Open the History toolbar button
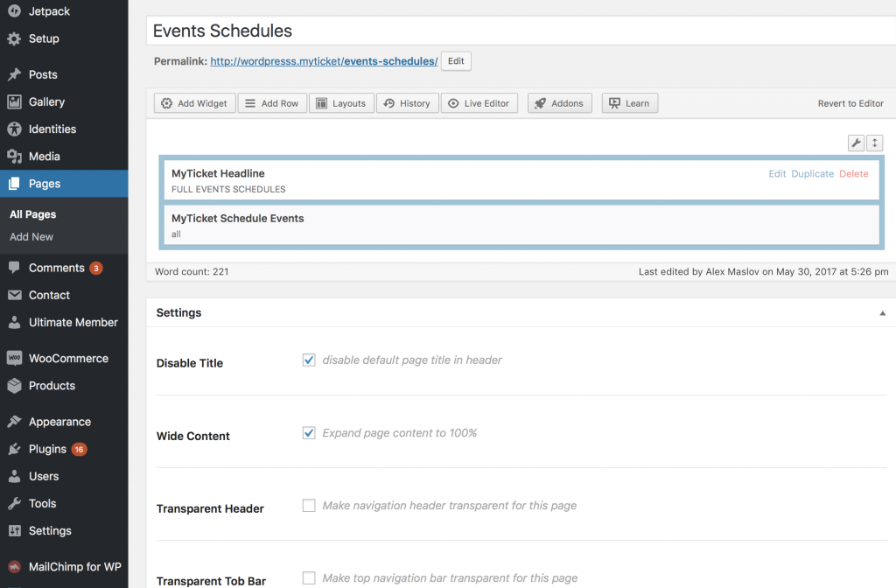The width and height of the screenshot is (896, 588). 407,103
